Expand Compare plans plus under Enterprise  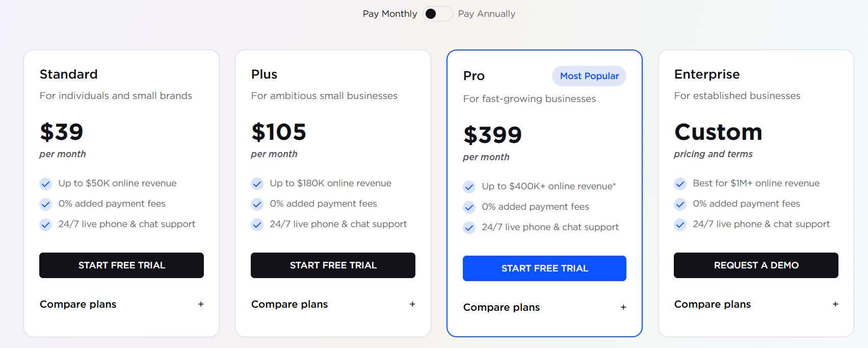[x=835, y=304]
